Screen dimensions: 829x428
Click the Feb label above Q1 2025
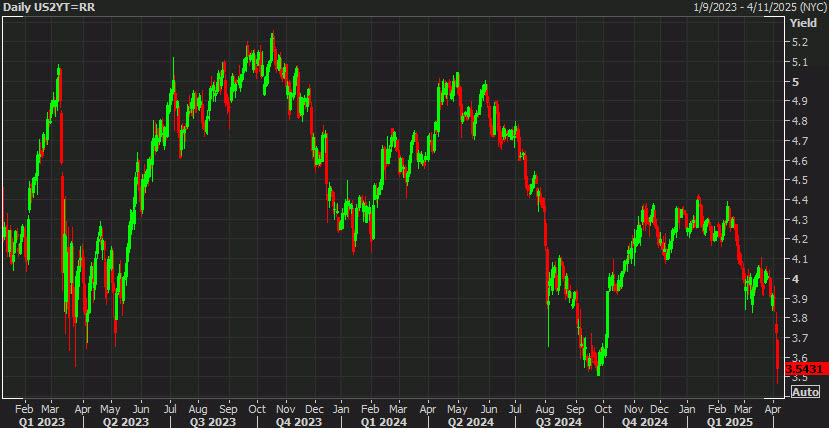click(x=717, y=409)
